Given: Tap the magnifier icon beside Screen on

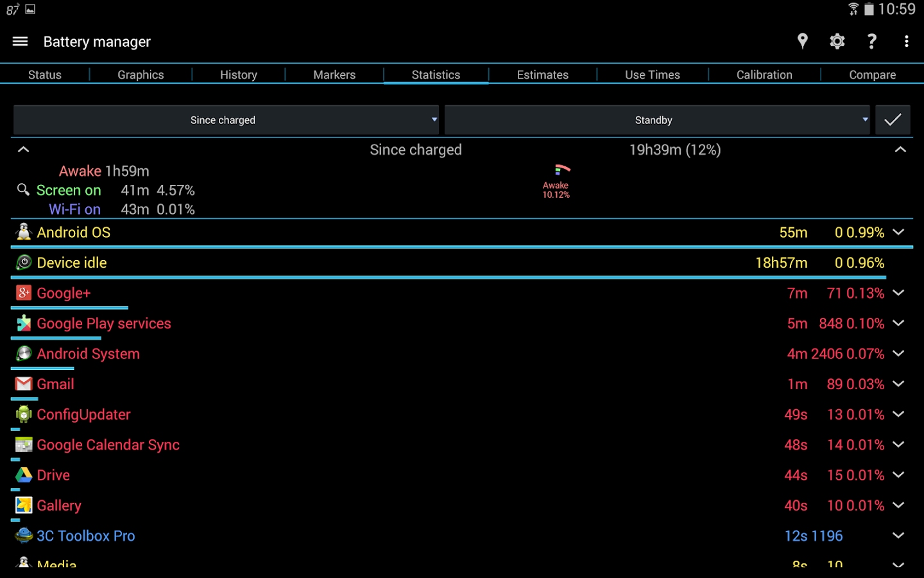Looking at the screenshot, I should [23, 189].
